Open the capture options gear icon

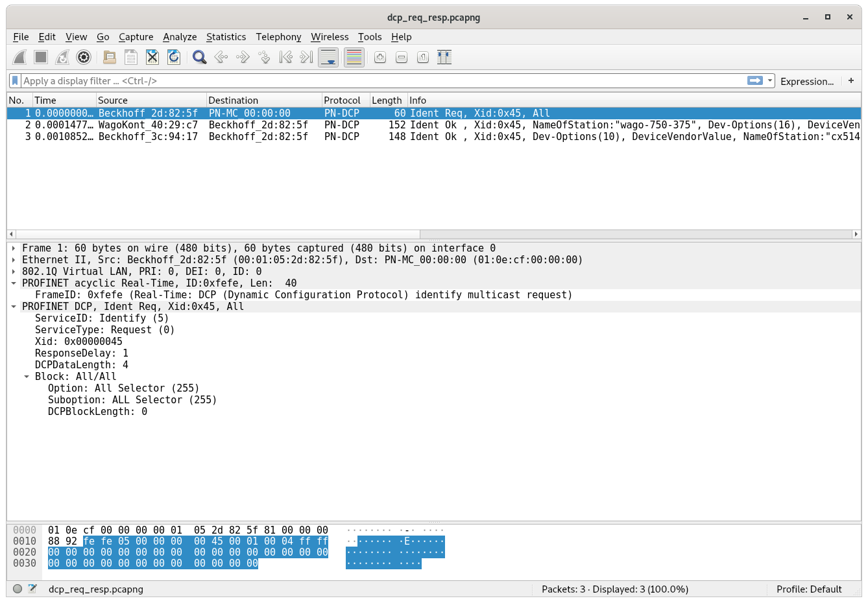pyautogui.click(x=84, y=58)
